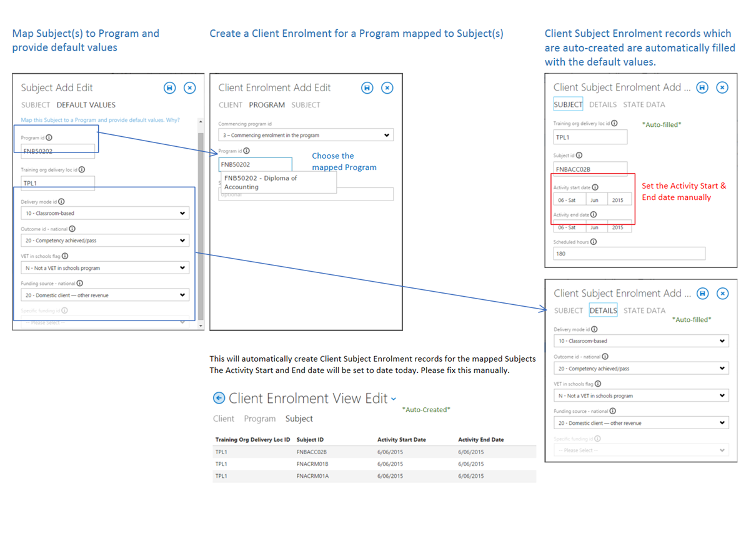Open Delivery mode id dropdown in Subject Add Edit
Screen dimensions: 756x536
pos(104,213)
